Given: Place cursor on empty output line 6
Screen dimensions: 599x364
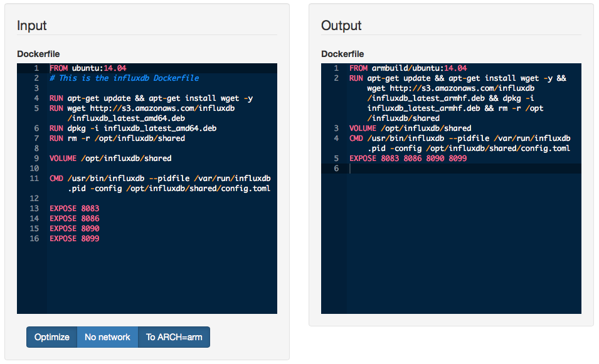Looking at the screenshot, I should [465, 169].
